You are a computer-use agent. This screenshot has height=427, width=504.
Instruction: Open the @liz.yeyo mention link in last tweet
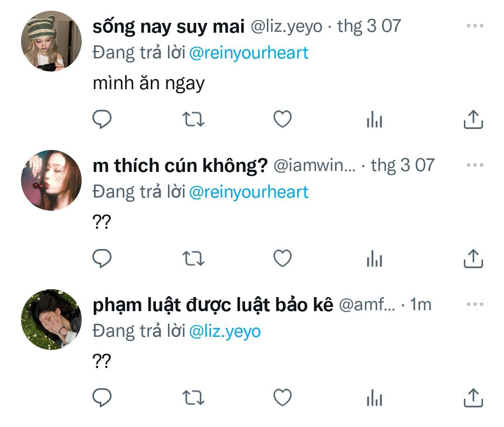pos(225,331)
